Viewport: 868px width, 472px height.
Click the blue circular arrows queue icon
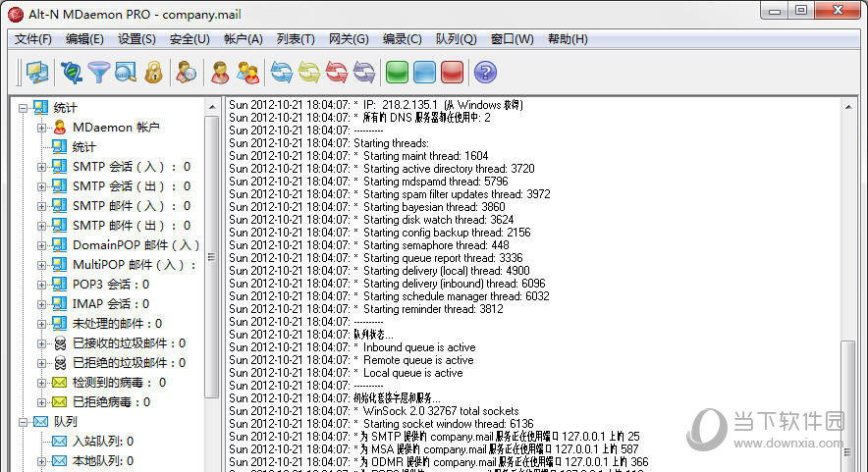pyautogui.click(x=281, y=73)
